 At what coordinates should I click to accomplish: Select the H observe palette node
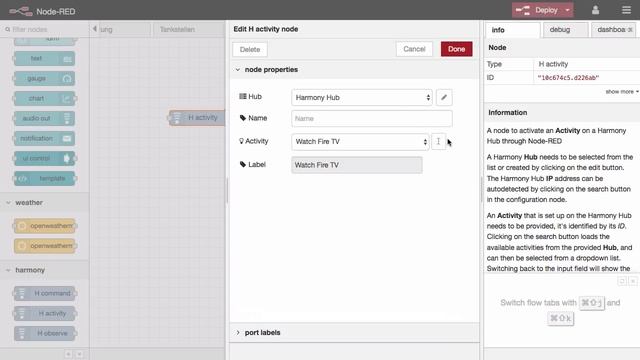[x=44, y=333]
